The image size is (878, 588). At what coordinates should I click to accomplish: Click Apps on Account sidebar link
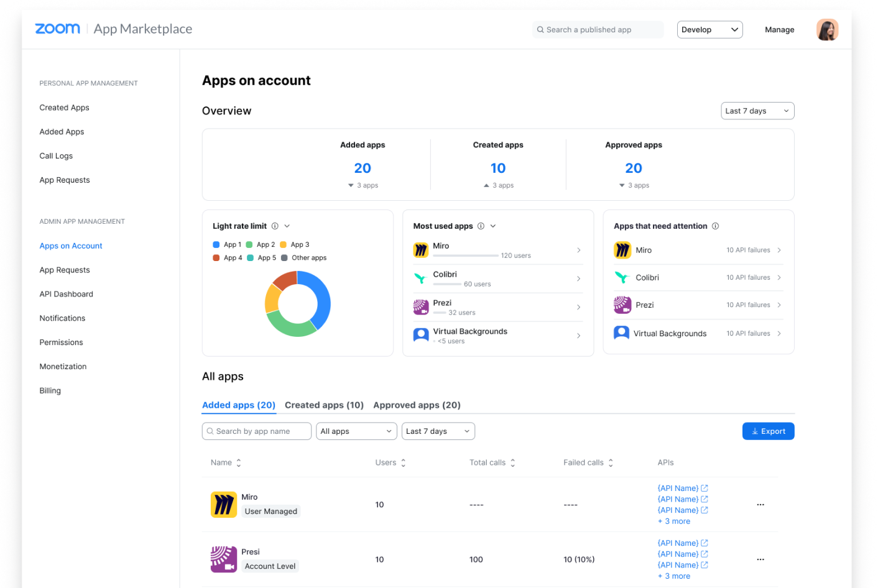point(71,246)
